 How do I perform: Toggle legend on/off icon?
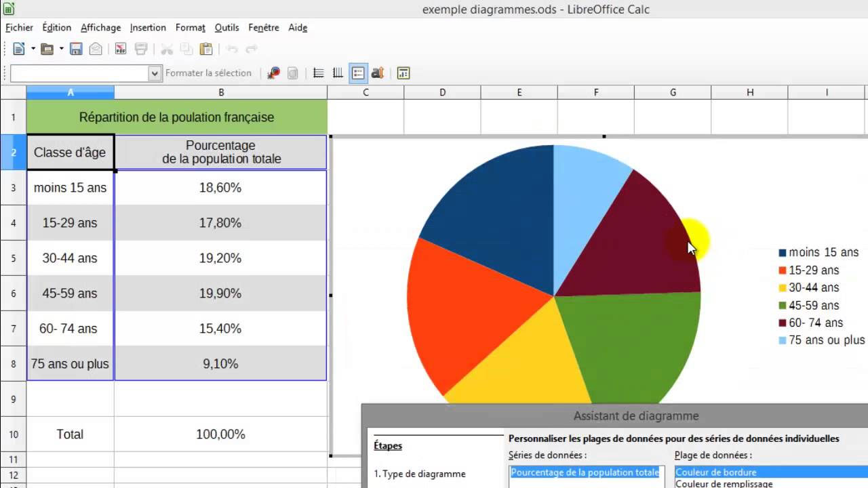click(358, 73)
